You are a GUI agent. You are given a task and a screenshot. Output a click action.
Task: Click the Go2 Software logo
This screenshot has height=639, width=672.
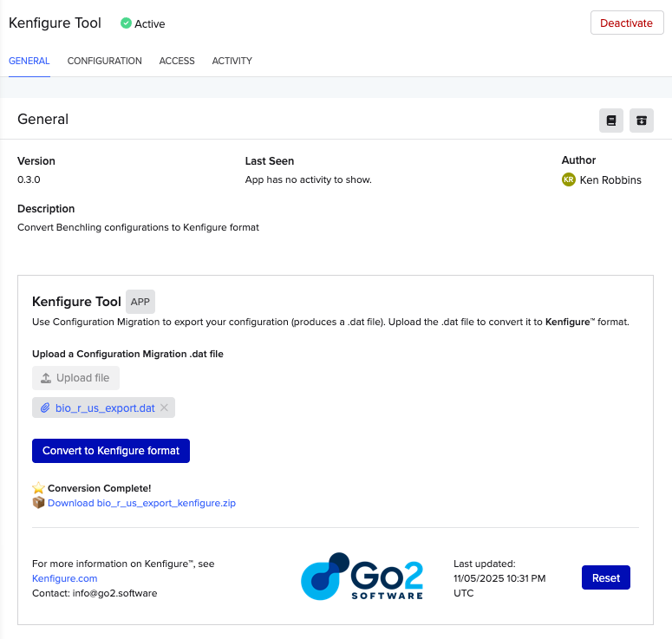tap(362, 577)
